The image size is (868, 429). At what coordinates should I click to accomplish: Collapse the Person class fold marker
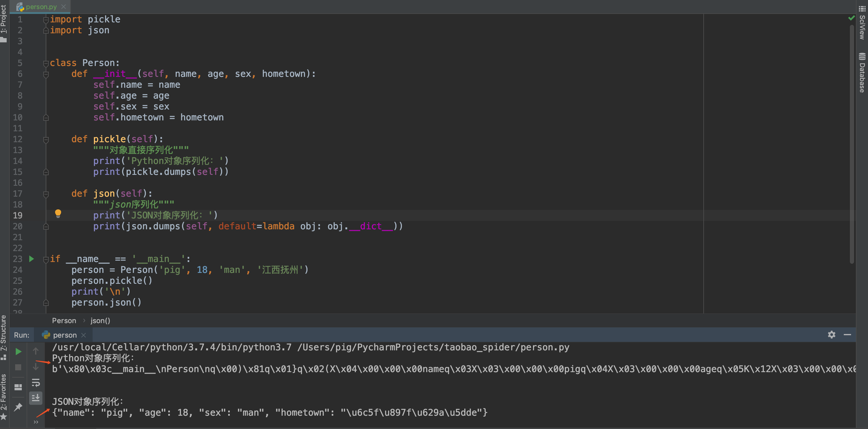pos(46,63)
